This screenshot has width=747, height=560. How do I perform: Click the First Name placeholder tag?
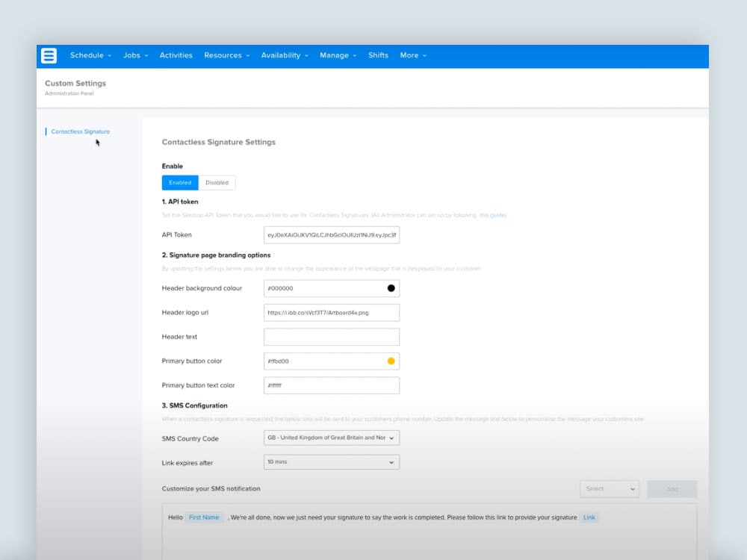tap(204, 517)
